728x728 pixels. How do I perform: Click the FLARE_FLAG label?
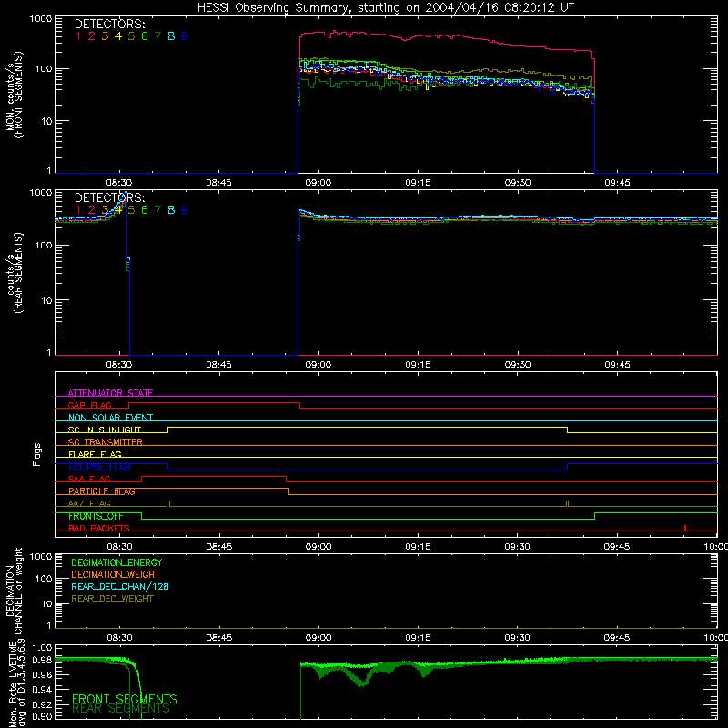pyautogui.click(x=95, y=454)
